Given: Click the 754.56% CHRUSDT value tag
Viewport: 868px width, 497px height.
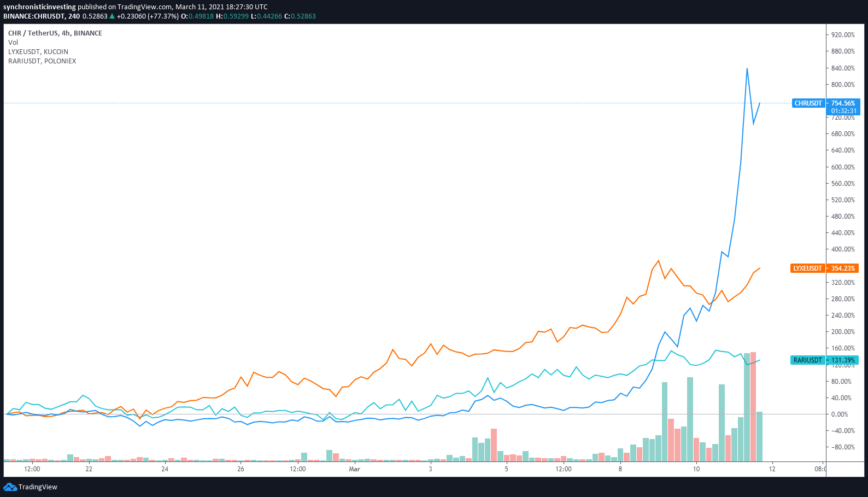Looking at the screenshot, I should point(843,103).
